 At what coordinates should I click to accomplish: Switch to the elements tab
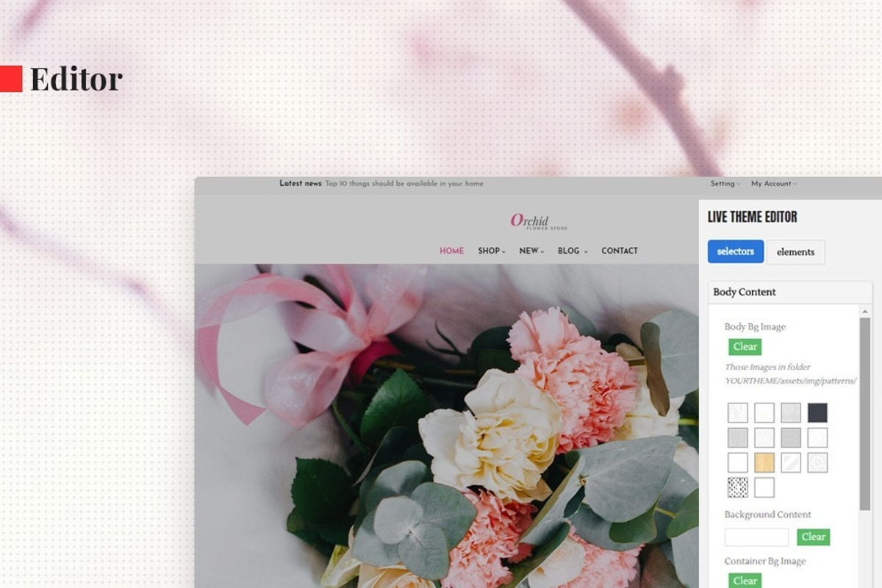[795, 252]
